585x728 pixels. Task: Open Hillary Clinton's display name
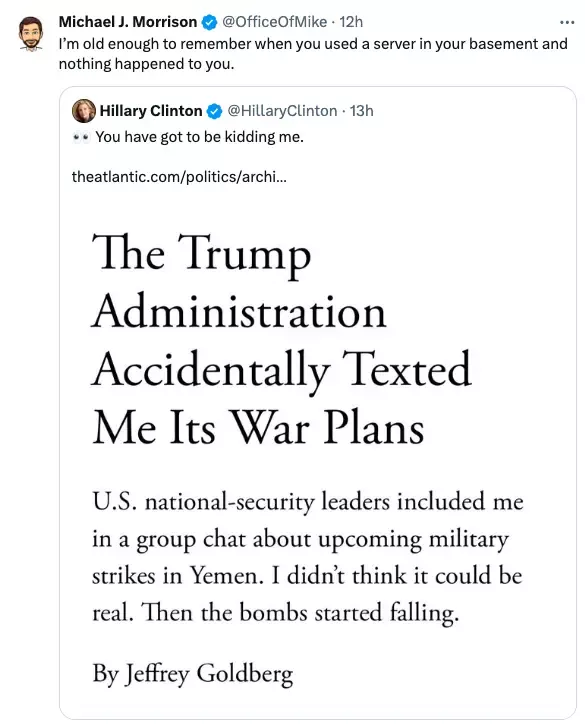coord(151,111)
